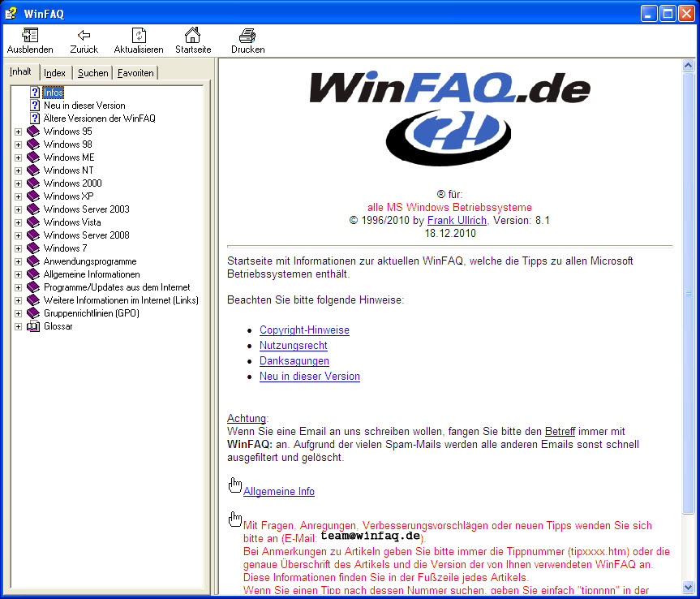
Task: Select the Anwendungsprogramme entry text
Action: 90,261
